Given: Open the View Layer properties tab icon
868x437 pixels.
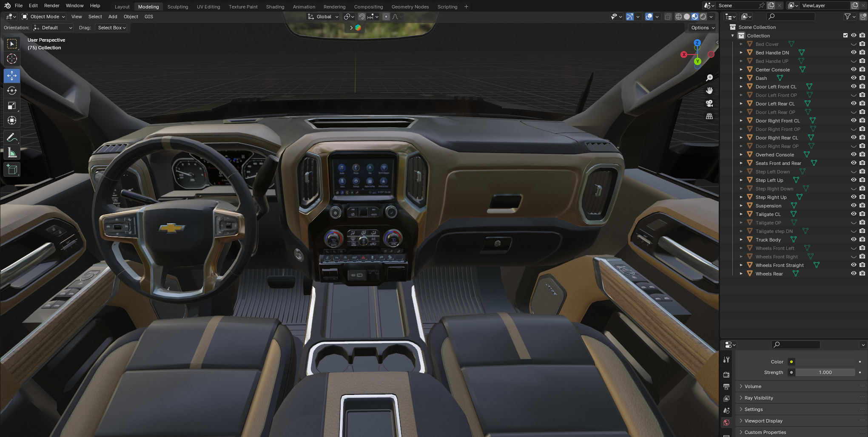Looking at the screenshot, I should click(726, 398).
